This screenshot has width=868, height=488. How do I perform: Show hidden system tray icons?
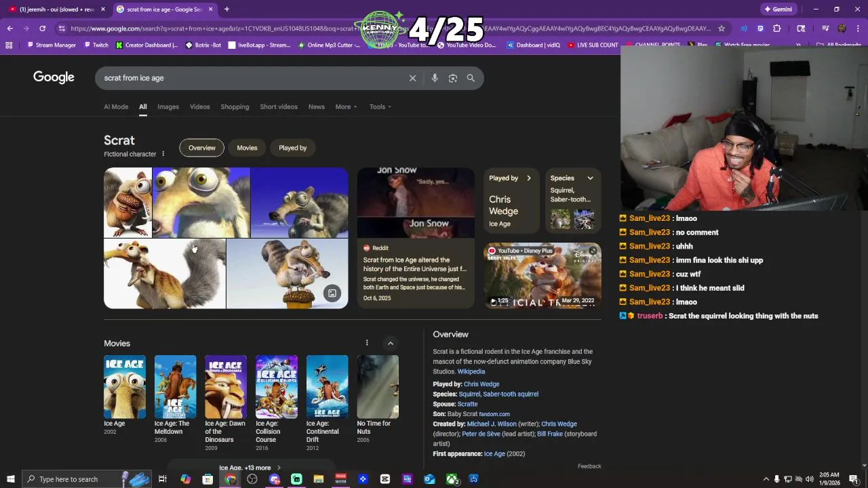coord(766,479)
